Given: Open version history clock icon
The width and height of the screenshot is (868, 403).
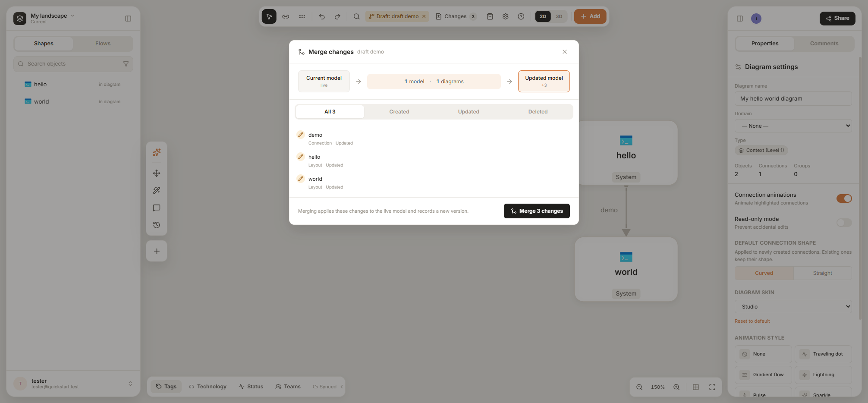Looking at the screenshot, I should click(x=157, y=225).
